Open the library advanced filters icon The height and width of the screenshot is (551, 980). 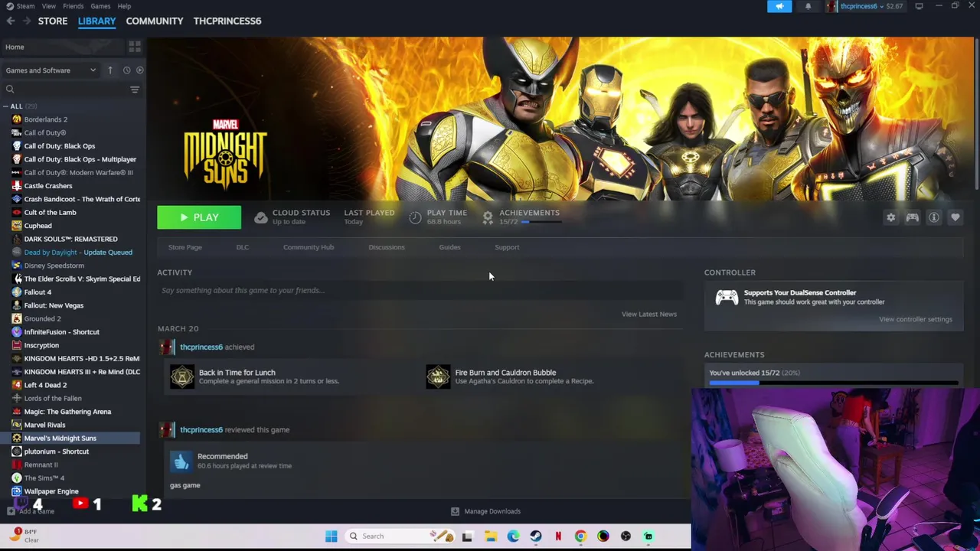coord(135,90)
